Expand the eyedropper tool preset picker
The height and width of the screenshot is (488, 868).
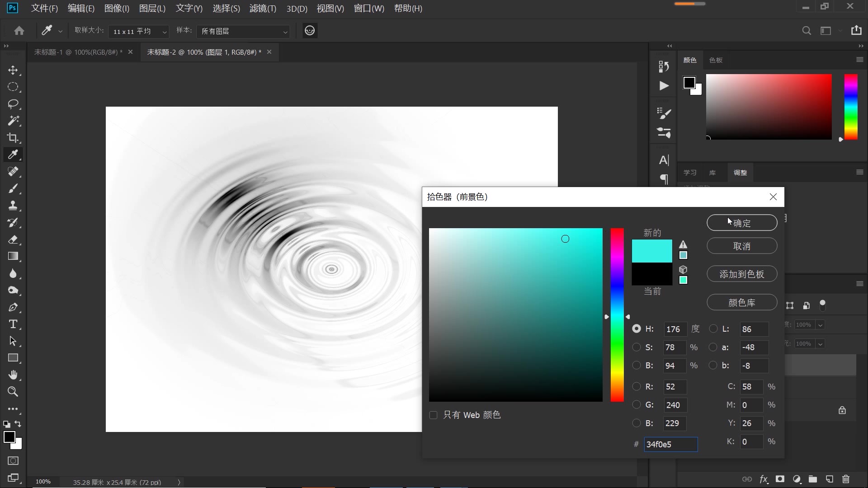[x=60, y=31]
